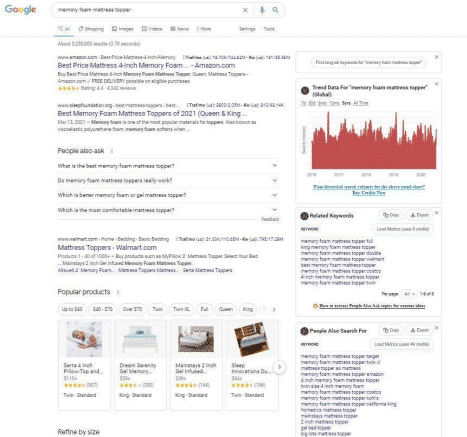Switch to the Shopping tab
Viewport: 467px width, 437px height.
[91, 29]
